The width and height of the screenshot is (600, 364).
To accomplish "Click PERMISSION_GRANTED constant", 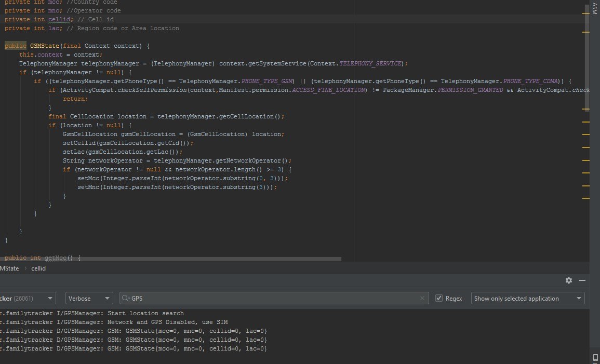I will [470, 90].
